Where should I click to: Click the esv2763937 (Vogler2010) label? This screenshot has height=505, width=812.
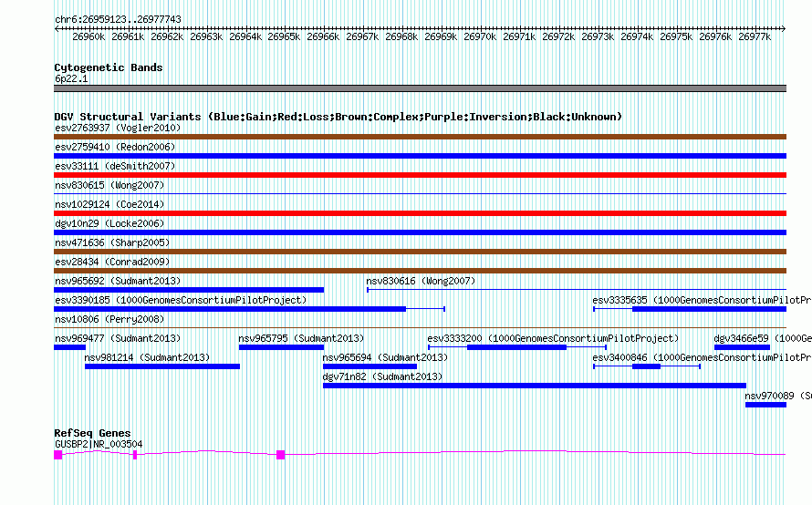click(x=118, y=128)
